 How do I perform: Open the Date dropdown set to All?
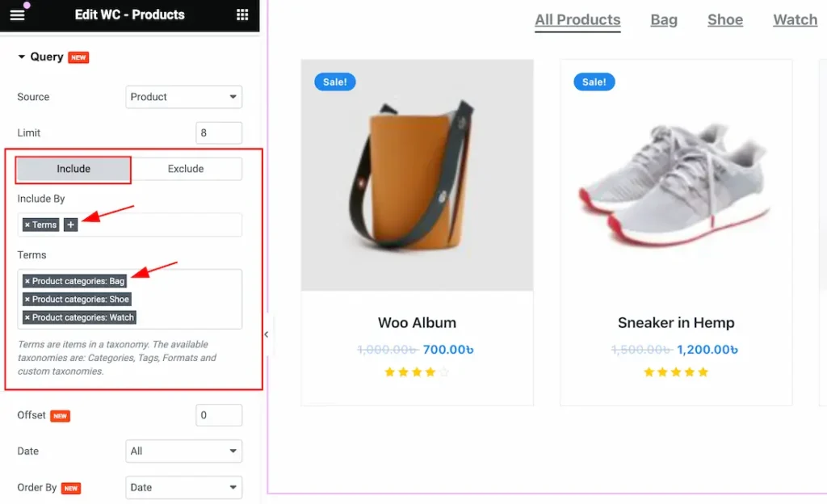pyautogui.click(x=183, y=451)
